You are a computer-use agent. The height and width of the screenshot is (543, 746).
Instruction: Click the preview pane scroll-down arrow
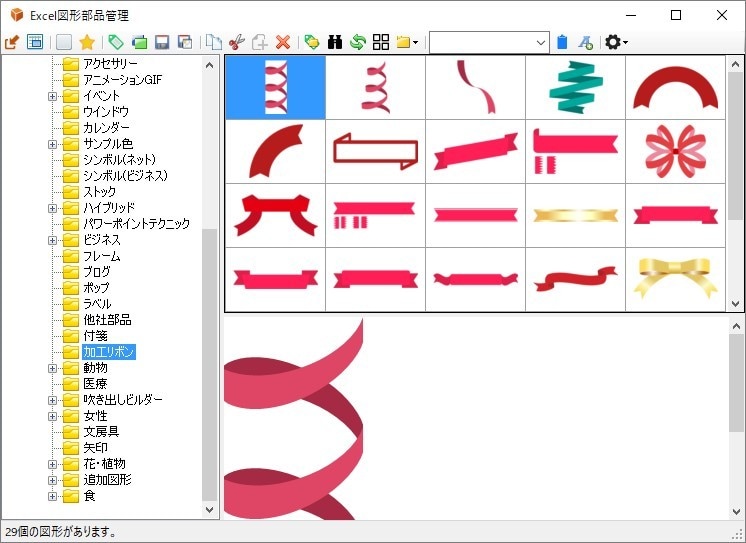tap(736, 512)
